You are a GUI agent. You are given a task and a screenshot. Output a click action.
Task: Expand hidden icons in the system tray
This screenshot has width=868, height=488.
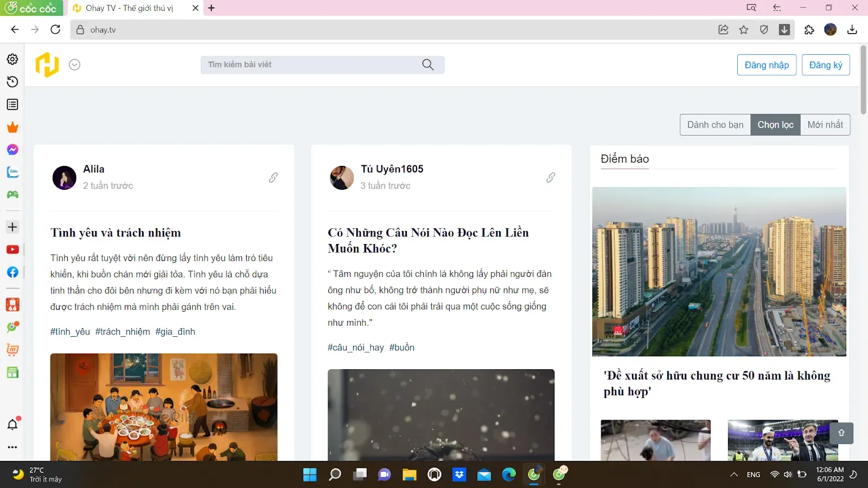[734, 474]
